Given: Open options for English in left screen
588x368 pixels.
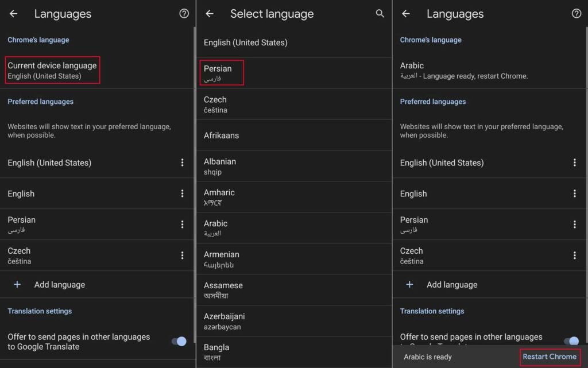Looking at the screenshot, I should pyautogui.click(x=182, y=193).
